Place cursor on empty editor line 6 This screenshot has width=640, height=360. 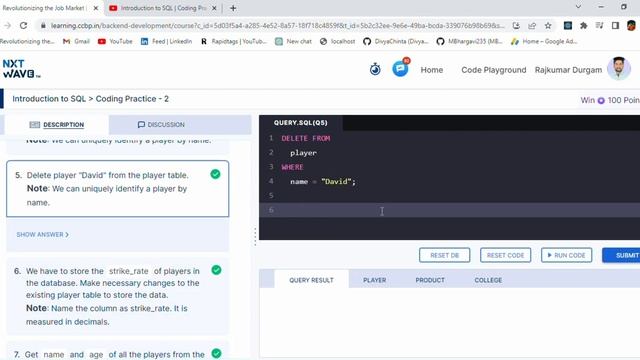coord(449,210)
